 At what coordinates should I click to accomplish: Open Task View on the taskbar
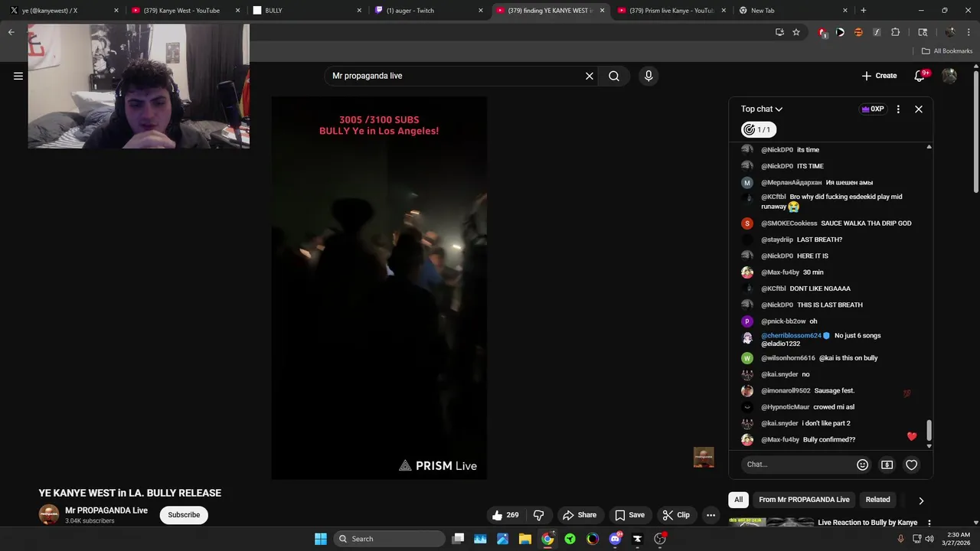(458, 539)
